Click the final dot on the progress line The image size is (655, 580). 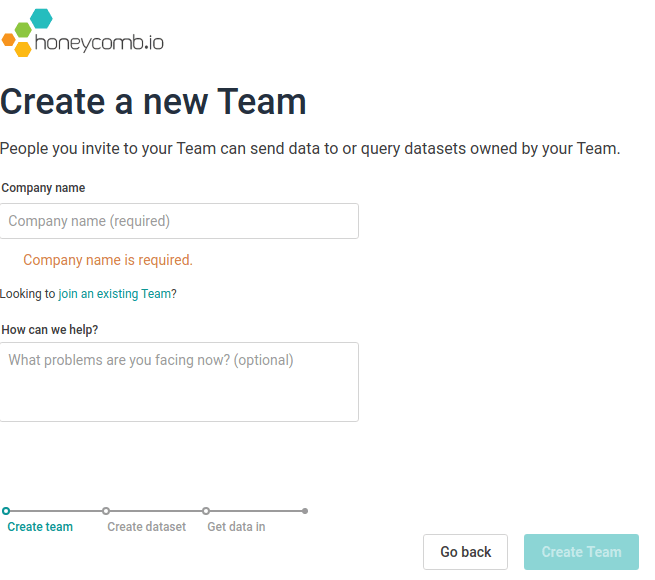[x=305, y=511]
